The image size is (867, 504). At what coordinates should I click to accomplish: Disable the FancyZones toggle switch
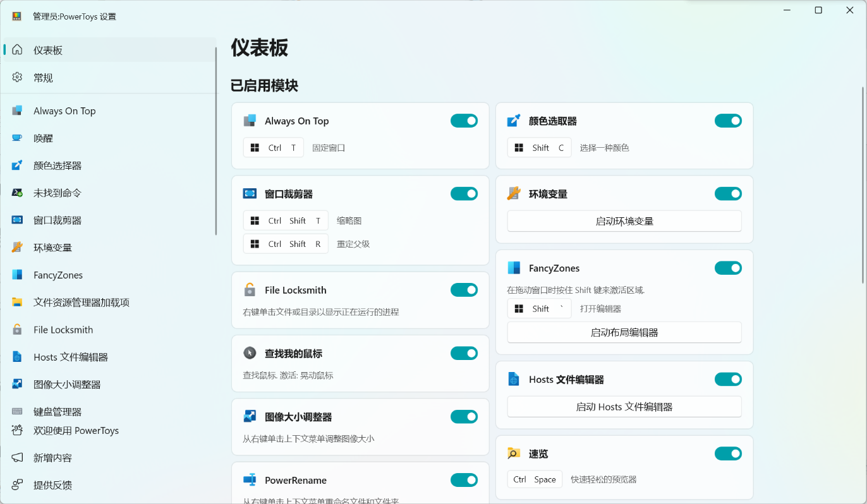[728, 268]
